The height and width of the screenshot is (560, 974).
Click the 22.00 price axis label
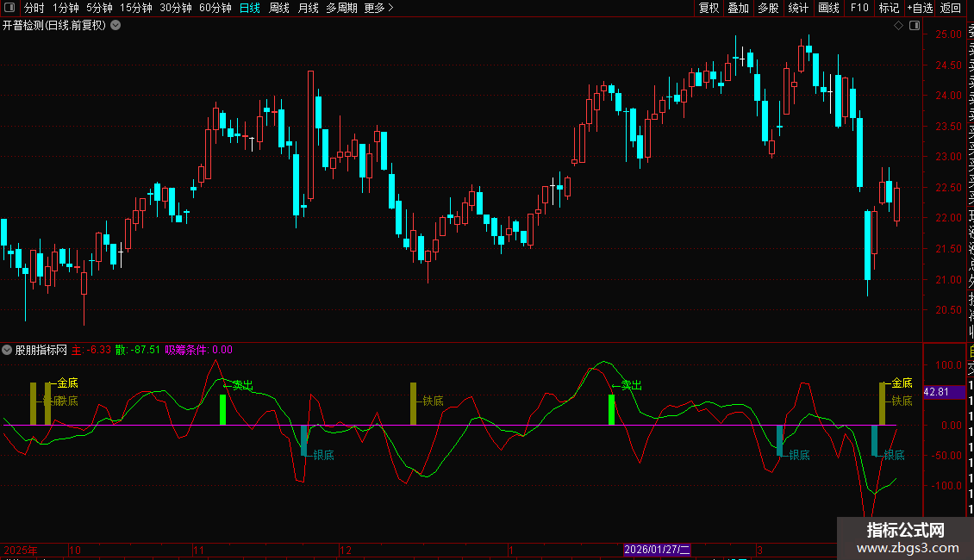[948, 218]
